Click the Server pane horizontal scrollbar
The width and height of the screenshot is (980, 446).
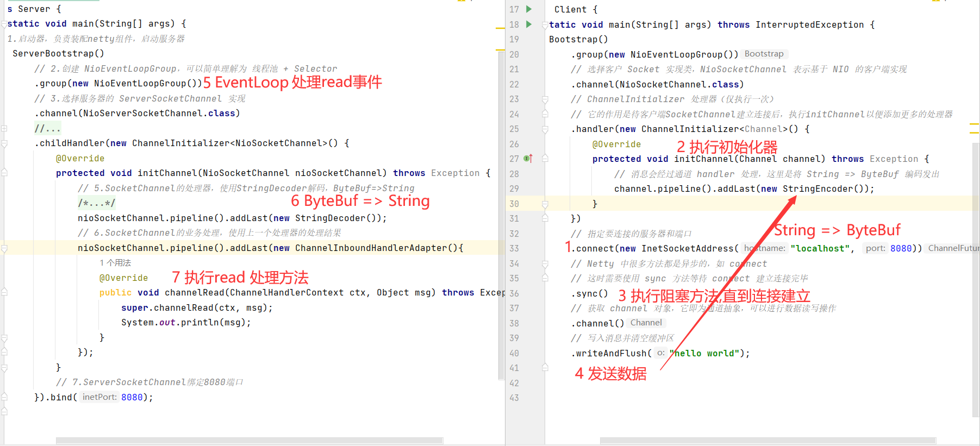coord(249,441)
